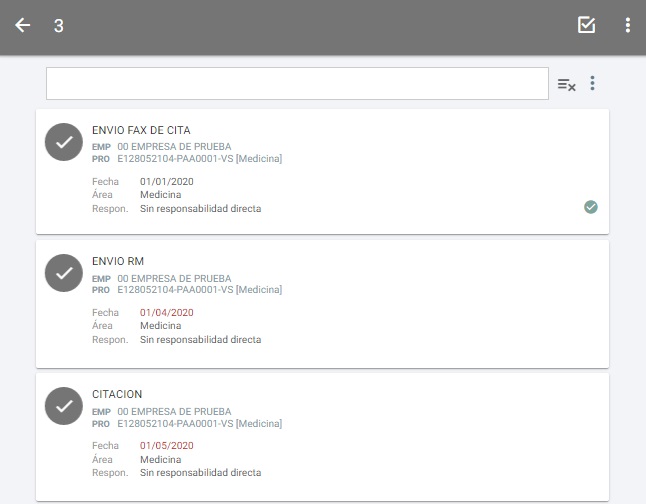646x504 pixels.
Task: Toggle the check circle for ENVIO RM
Action: [64, 273]
